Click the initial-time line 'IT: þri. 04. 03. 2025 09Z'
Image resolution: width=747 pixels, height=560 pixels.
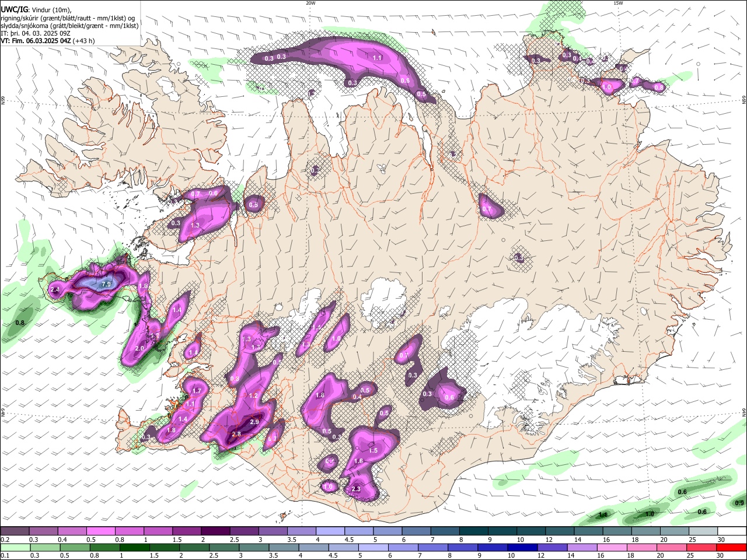pyautogui.click(x=37, y=33)
